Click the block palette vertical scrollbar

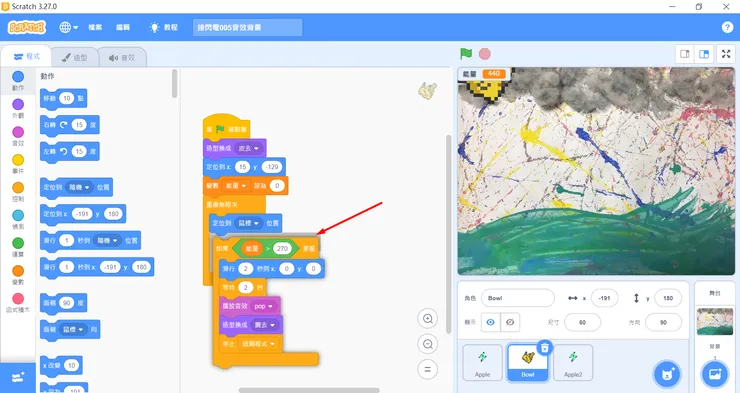click(x=175, y=84)
